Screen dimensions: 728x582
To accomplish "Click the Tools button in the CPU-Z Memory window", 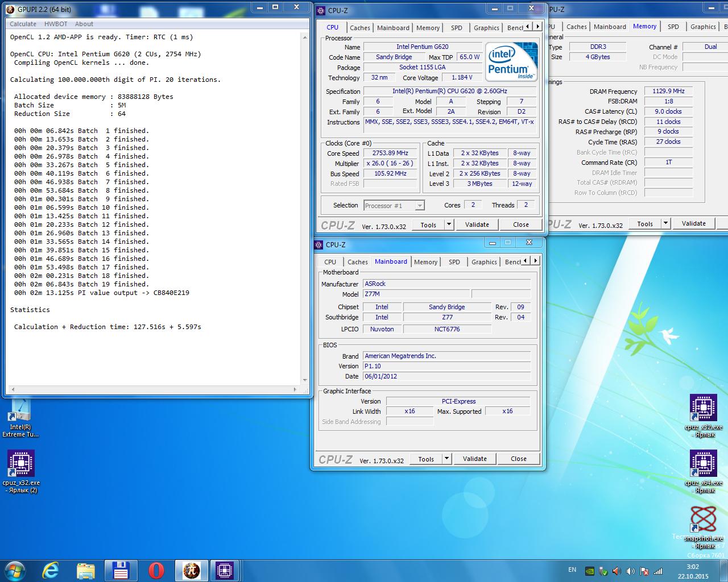I will (645, 223).
